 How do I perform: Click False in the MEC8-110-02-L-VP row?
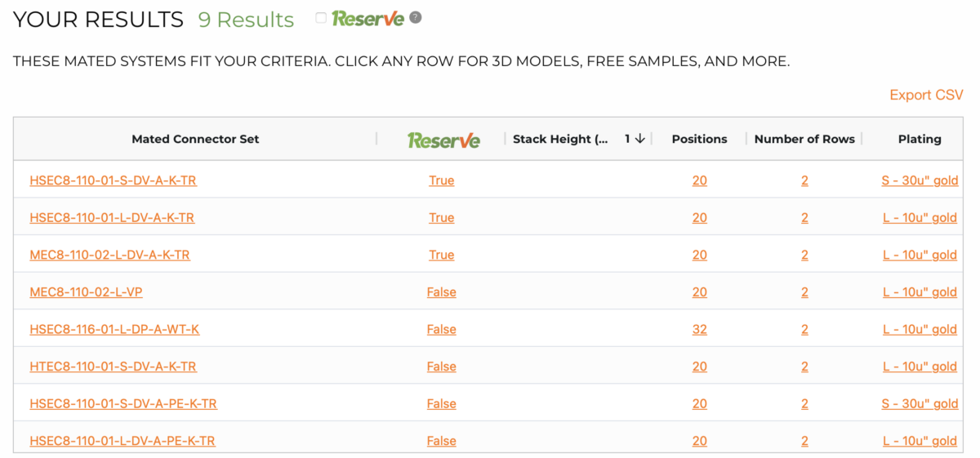click(x=441, y=292)
